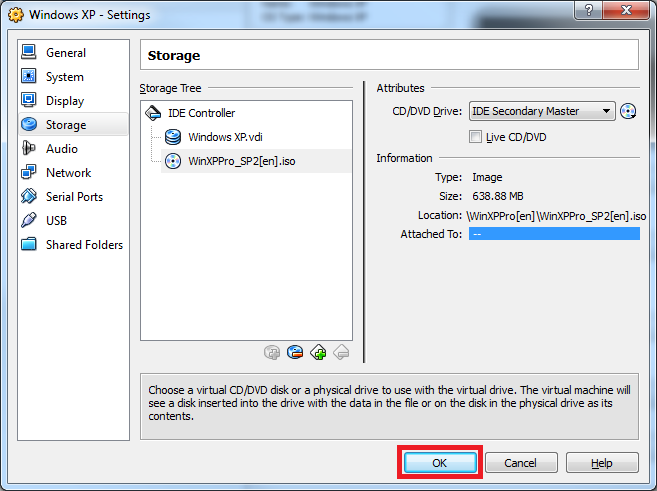Click the greyed-out remove controller icon
Image resolution: width=657 pixels, height=491 pixels.
(x=341, y=352)
